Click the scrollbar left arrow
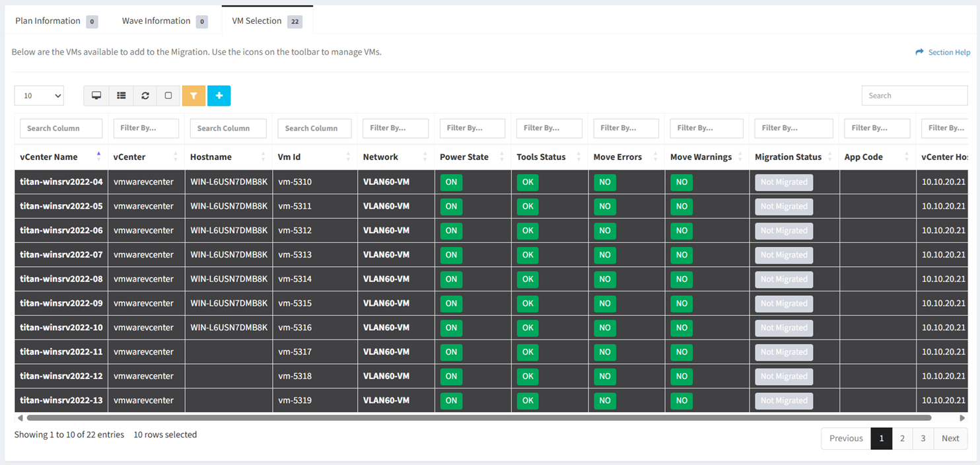Image resolution: width=980 pixels, height=465 pixels. point(20,418)
